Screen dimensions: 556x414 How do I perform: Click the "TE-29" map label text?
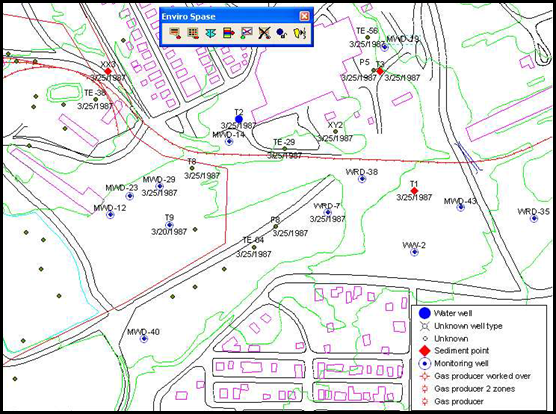pyautogui.click(x=284, y=142)
